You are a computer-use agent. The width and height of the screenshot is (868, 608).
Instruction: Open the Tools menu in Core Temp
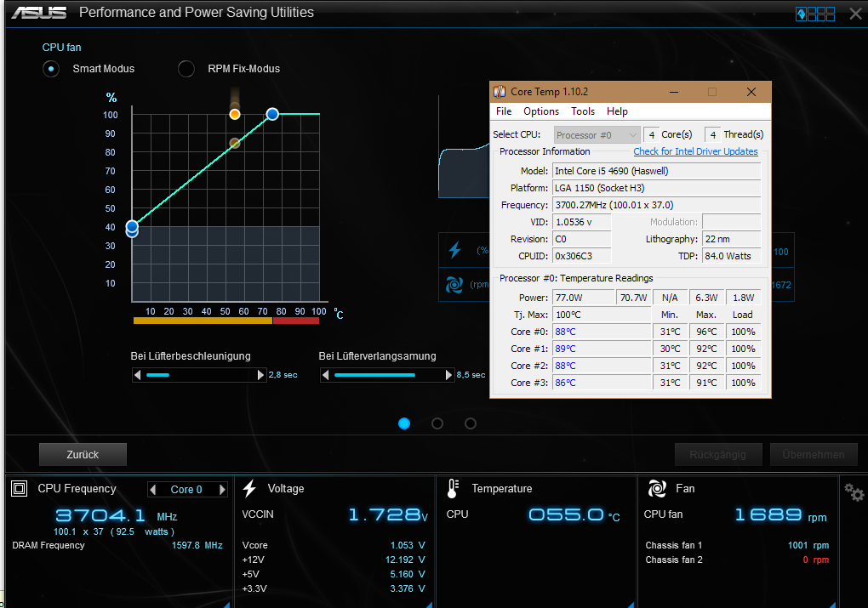click(583, 111)
